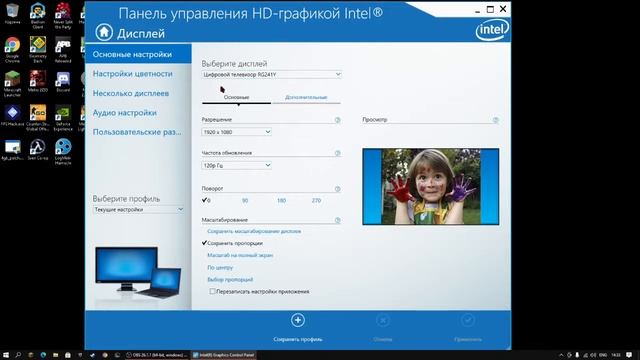Select 180 degree rotation
Screen dimensions: 640x360
pyautogui.click(x=281, y=200)
